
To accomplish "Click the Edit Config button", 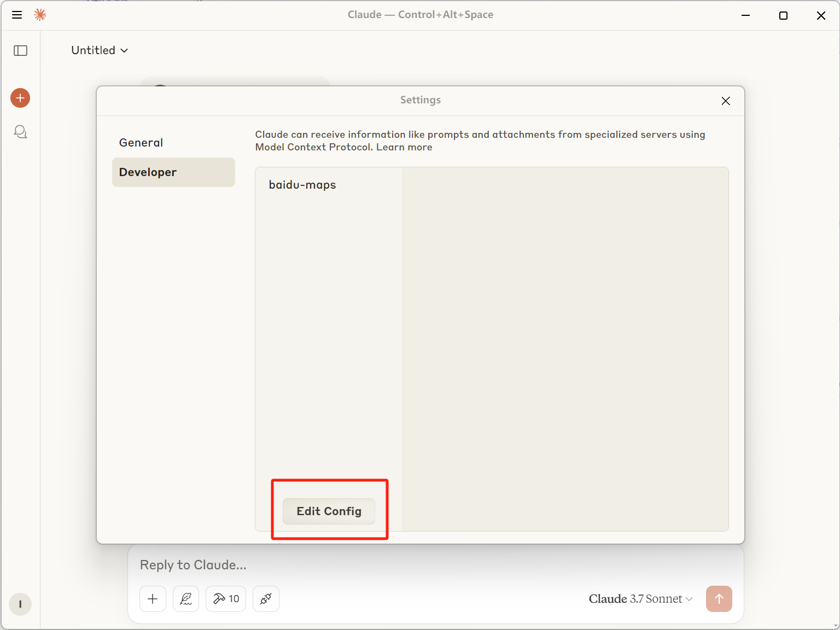I will point(329,511).
